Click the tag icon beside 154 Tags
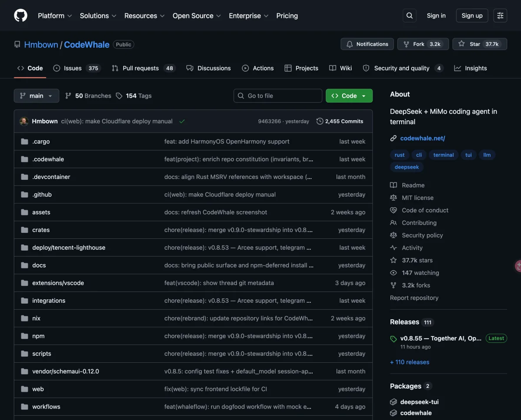 [119, 96]
